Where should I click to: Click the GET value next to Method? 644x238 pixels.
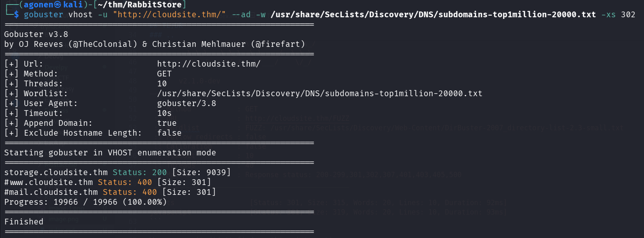(x=164, y=74)
